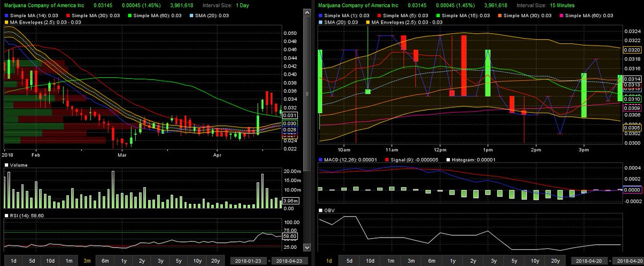Select the 5d range on the daily chart
Image resolution: width=644 pixels, height=266 pixels.
pos(32,261)
